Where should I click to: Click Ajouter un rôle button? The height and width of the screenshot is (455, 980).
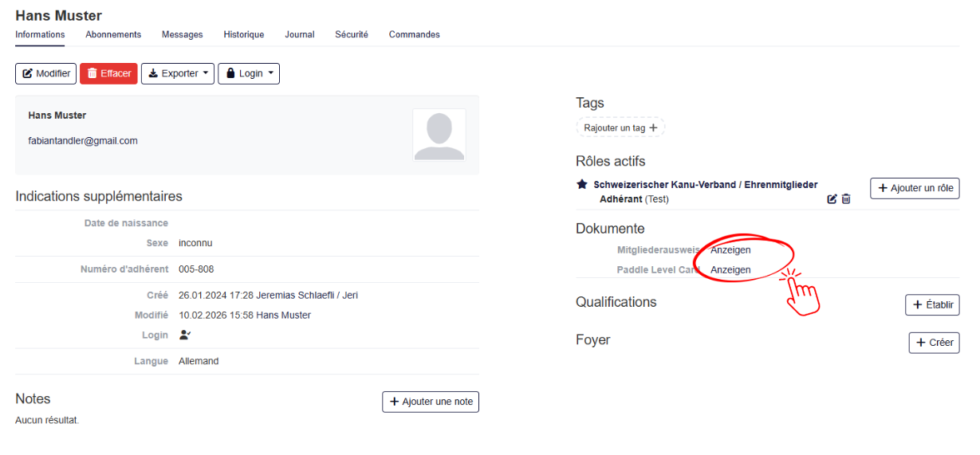pyautogui.click(x=915, y=188)
